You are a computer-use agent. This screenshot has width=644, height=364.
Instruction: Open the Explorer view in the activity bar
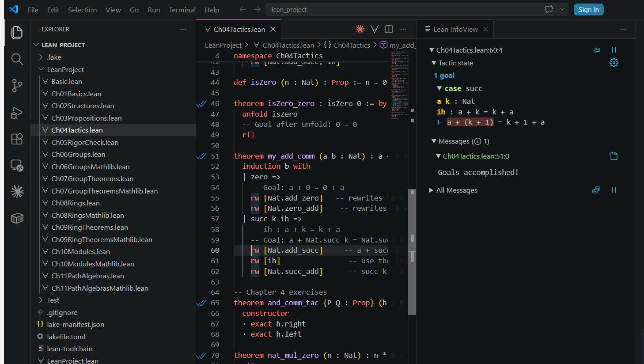click(17, 33)
